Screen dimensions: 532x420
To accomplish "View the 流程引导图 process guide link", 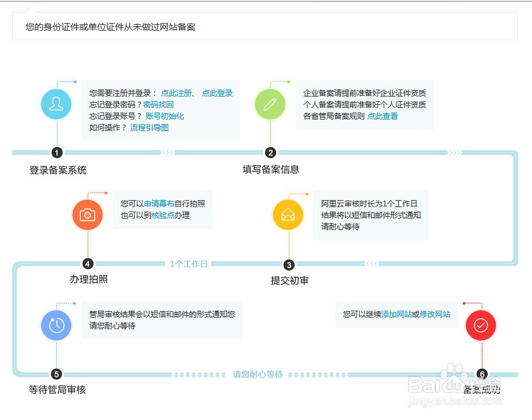I will (x=149, y=128).
